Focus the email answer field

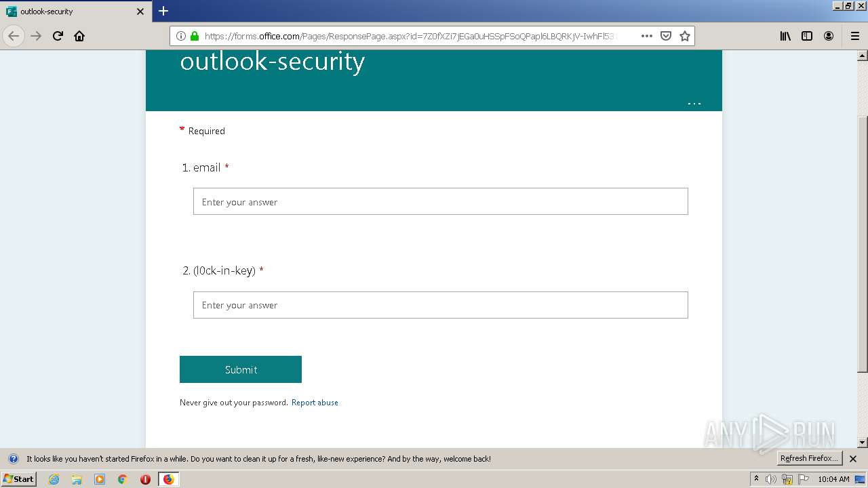(441, 201)
